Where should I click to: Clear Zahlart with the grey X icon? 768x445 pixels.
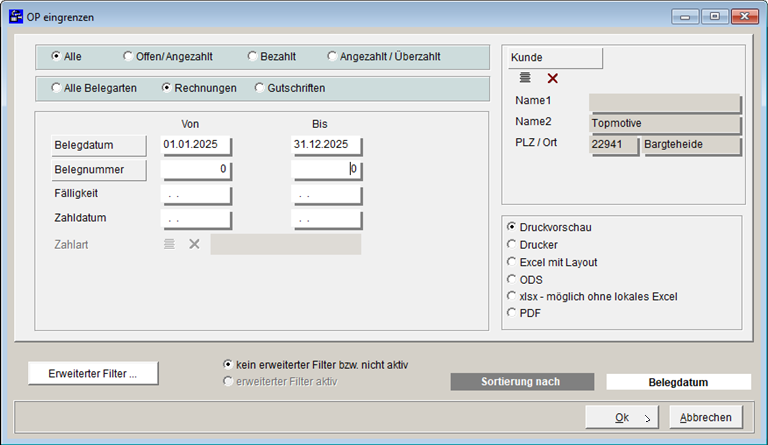pyautogui.click(x=194, y=244)
